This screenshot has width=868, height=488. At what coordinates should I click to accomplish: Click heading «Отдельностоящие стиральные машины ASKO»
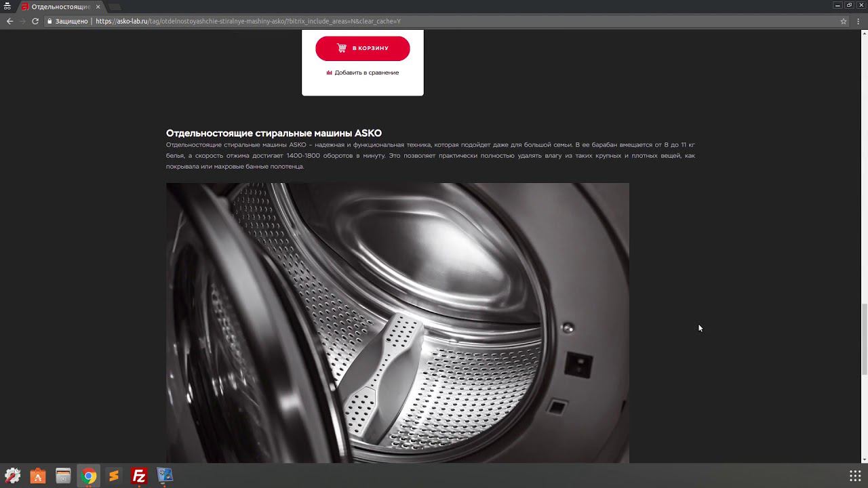coord(274,133)
